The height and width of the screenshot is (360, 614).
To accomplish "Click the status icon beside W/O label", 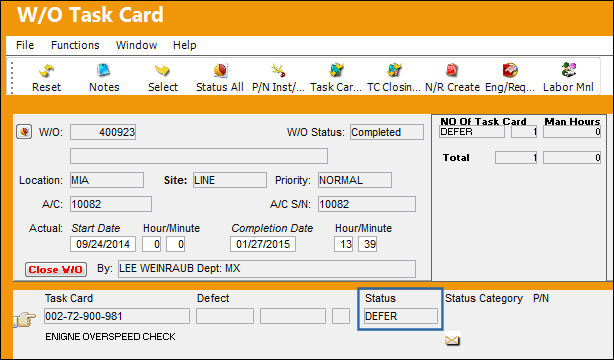I will [24, 132].
